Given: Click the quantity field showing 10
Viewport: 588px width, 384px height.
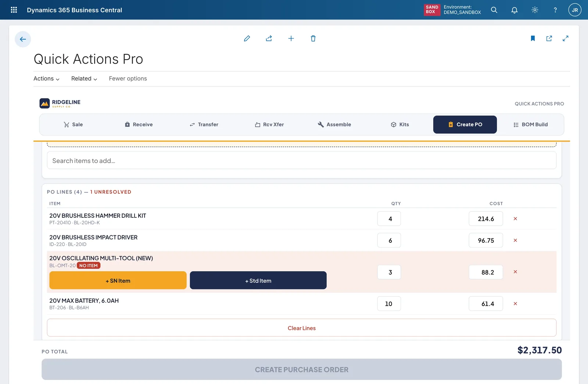Looking at the screenshot, I should coord(389,303).
